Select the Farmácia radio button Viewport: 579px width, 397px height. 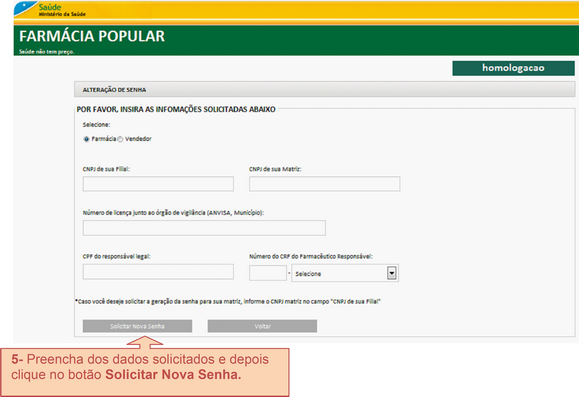point(86,139)
